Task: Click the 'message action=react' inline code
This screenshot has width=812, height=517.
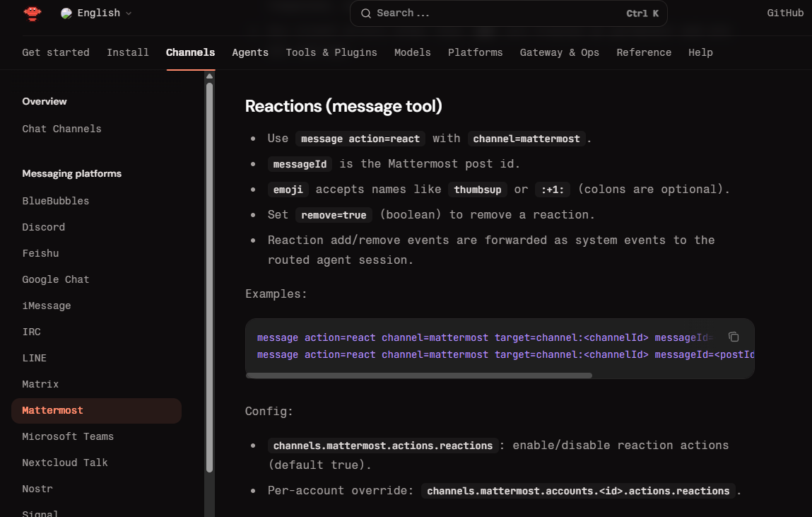Action: [360, 139]
